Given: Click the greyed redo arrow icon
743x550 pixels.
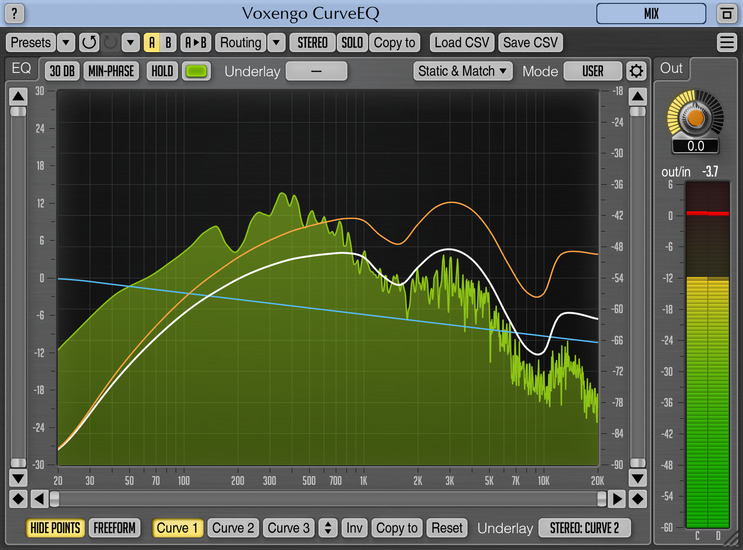Looking at the screenshot, I should (110, 43).
